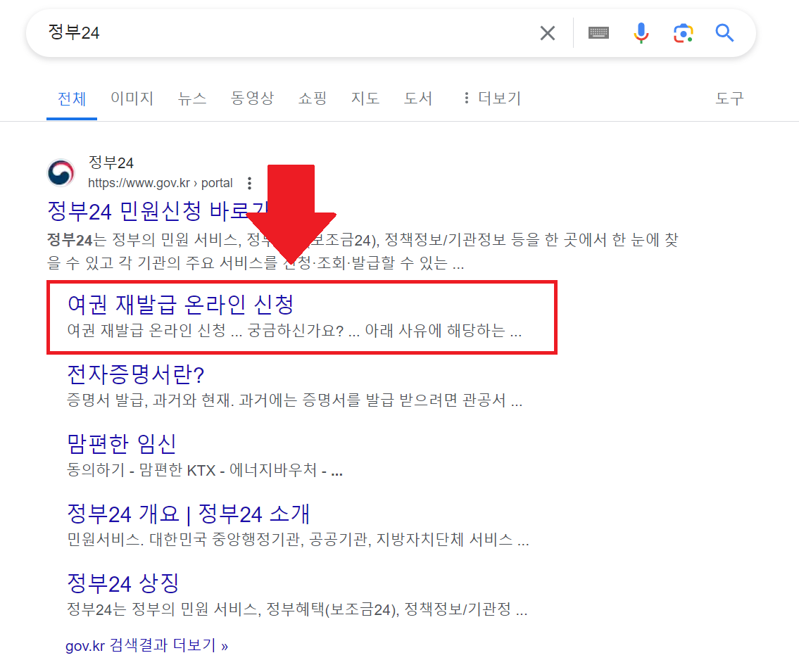Expand the 더보기 menu for more categories
Viewport: 799px width, 672px height.
[x=501, y=98]
